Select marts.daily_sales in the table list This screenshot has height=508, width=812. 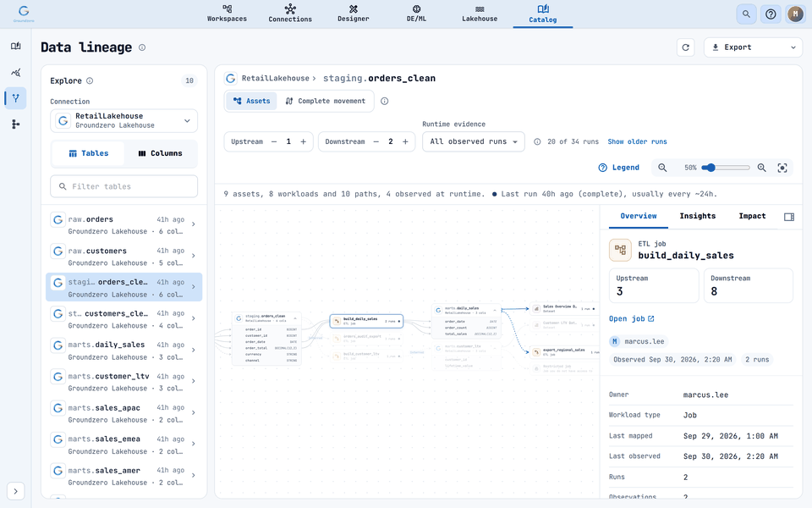[123, 351]
